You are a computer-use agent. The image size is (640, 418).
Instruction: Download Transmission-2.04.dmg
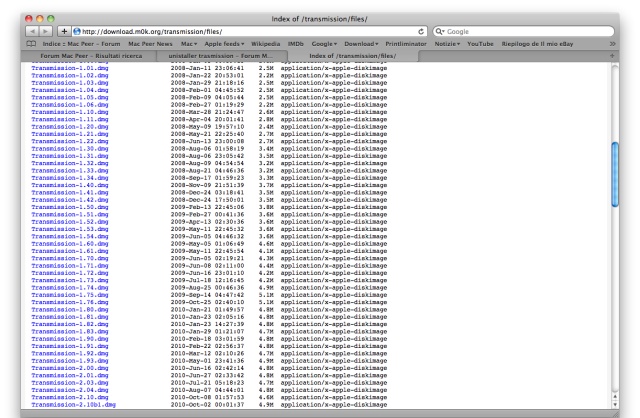coord(70,390)
